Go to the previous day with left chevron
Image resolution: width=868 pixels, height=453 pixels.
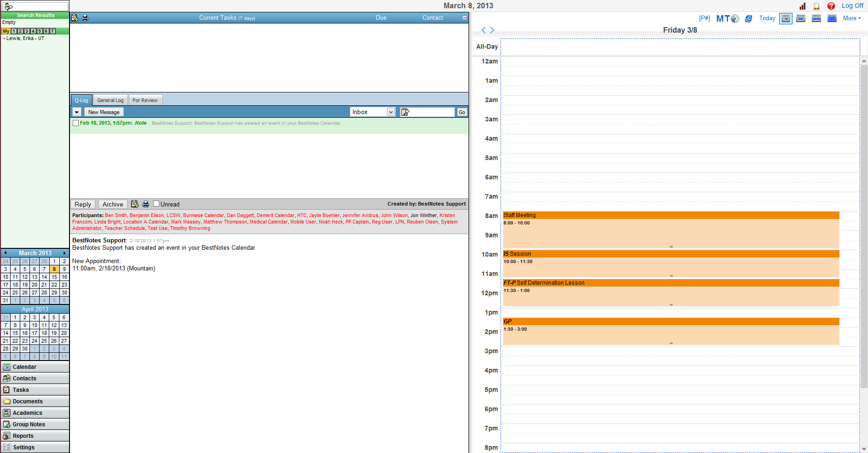(x=484, y=30)
